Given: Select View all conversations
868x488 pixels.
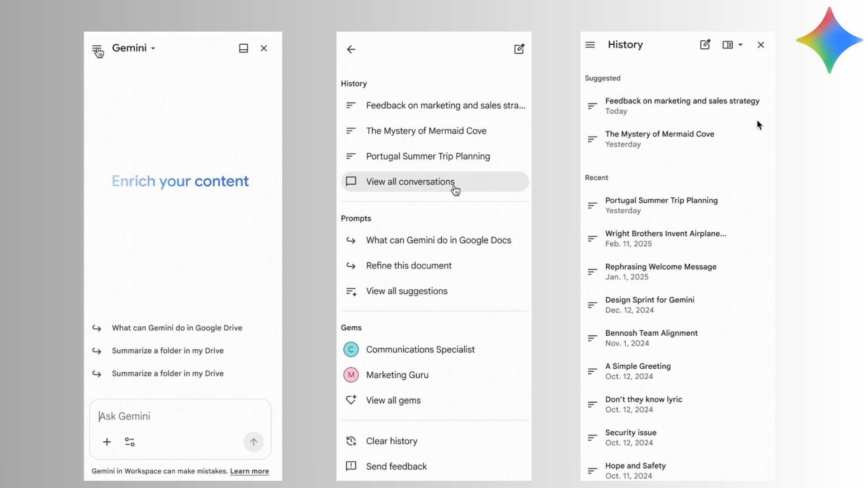Looking at the screenshot, I should click(x=410, y=182).
